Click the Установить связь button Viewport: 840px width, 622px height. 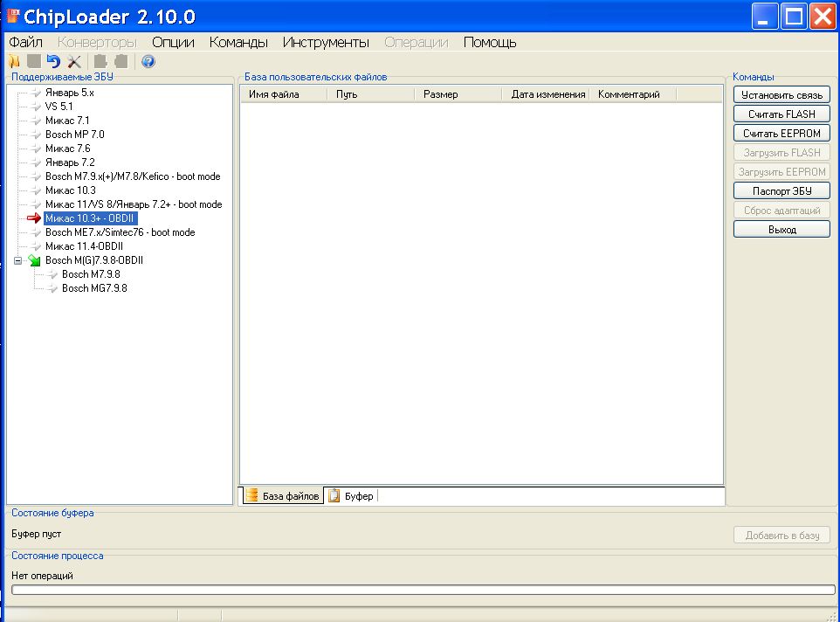click(781, 95)
